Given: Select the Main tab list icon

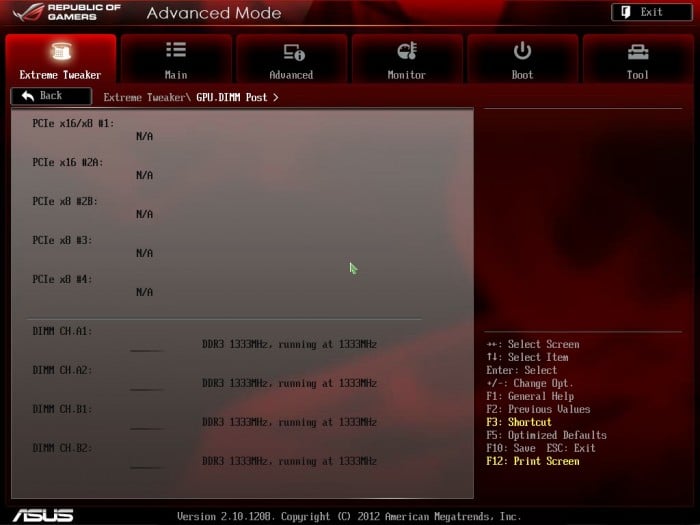Looking at the screenshot, I should 176,51.
